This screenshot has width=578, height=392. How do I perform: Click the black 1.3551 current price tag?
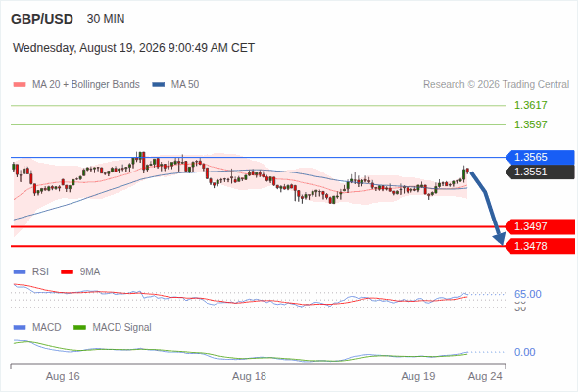point(540,171)
